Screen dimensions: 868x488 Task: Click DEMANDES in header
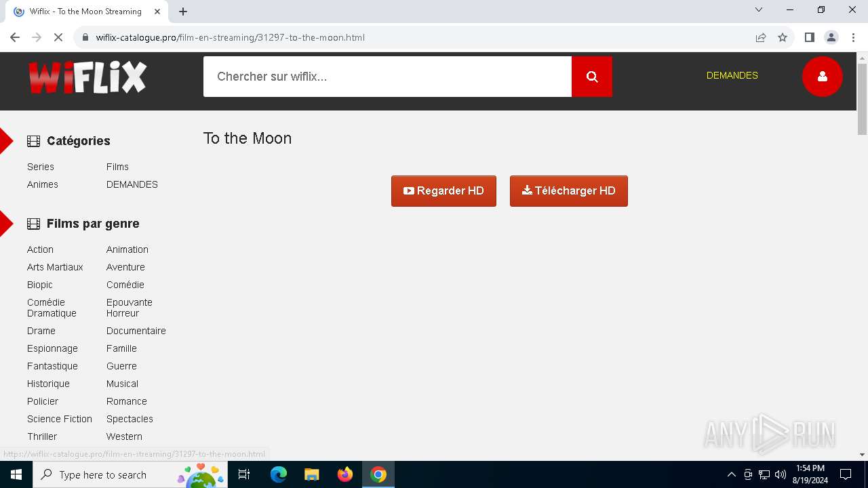pyautogui.click(x=732, y=75)
